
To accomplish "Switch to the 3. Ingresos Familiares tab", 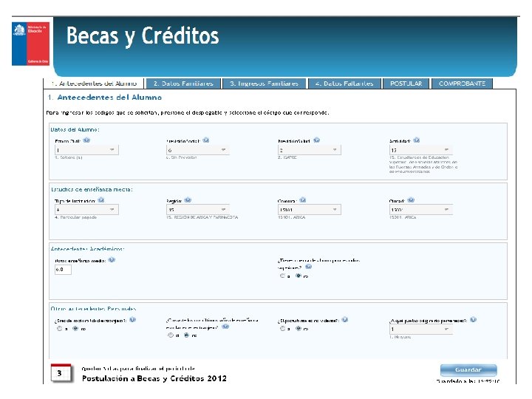I will 265,83.
